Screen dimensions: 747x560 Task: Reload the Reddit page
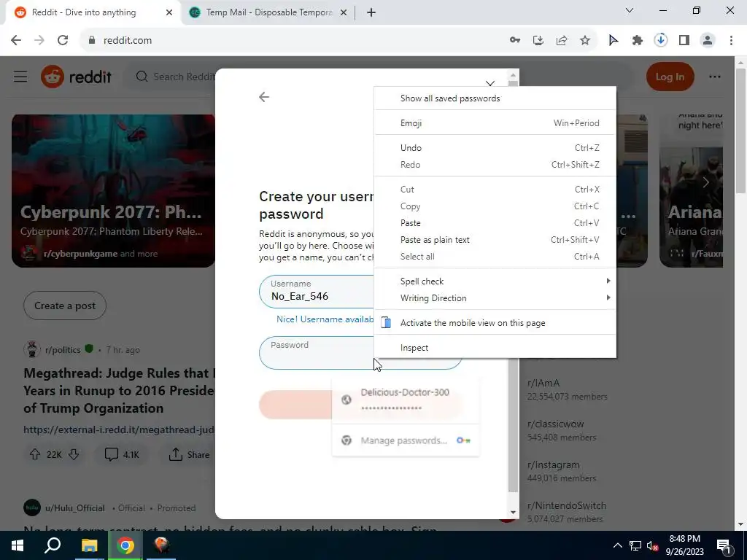click(x=63, y=41)
